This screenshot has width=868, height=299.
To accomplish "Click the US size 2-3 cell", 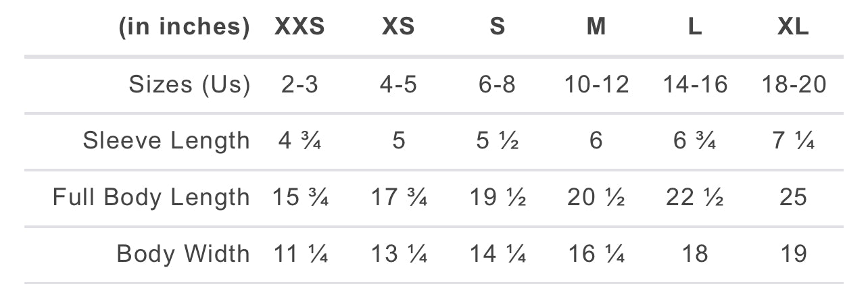I will click(x=299, y=84).
